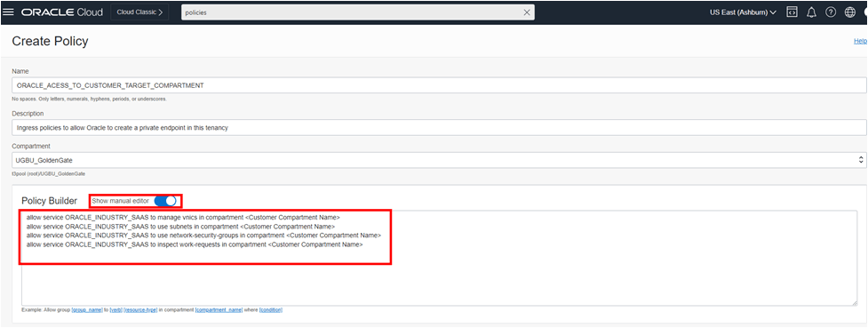Click the inspect work-requests statement line
Image resolution: width=868 pixels, height=328 pixels.
click(x=195, y=244)
